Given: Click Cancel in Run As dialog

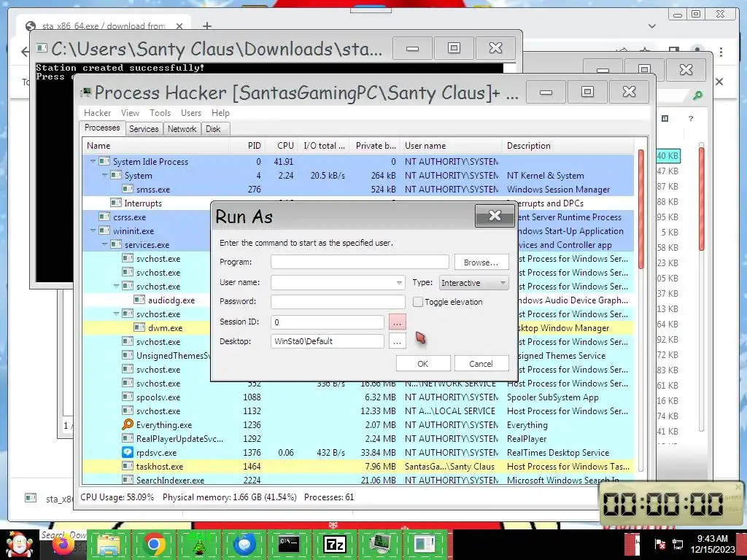Looking at the screenshot, I should [481, 363].
